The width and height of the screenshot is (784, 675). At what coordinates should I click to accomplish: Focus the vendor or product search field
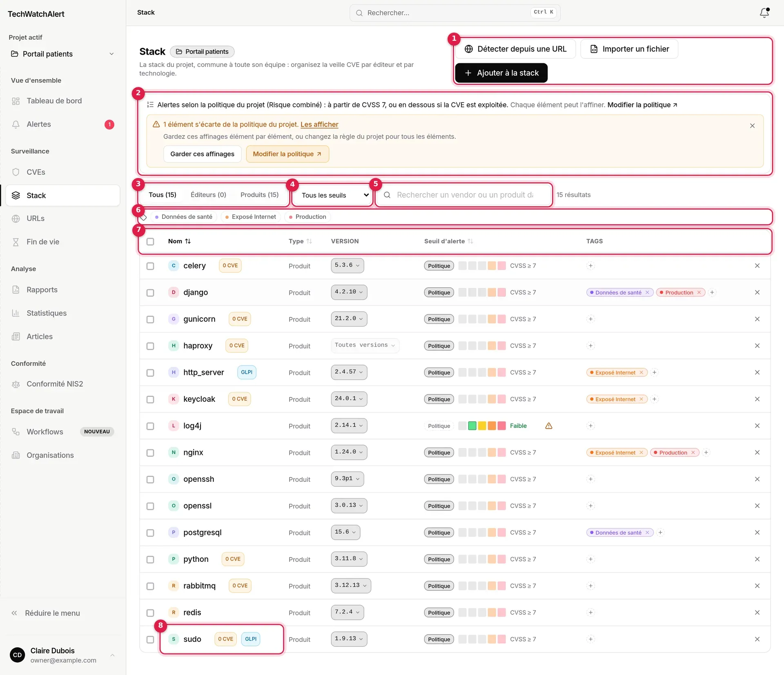464,195
